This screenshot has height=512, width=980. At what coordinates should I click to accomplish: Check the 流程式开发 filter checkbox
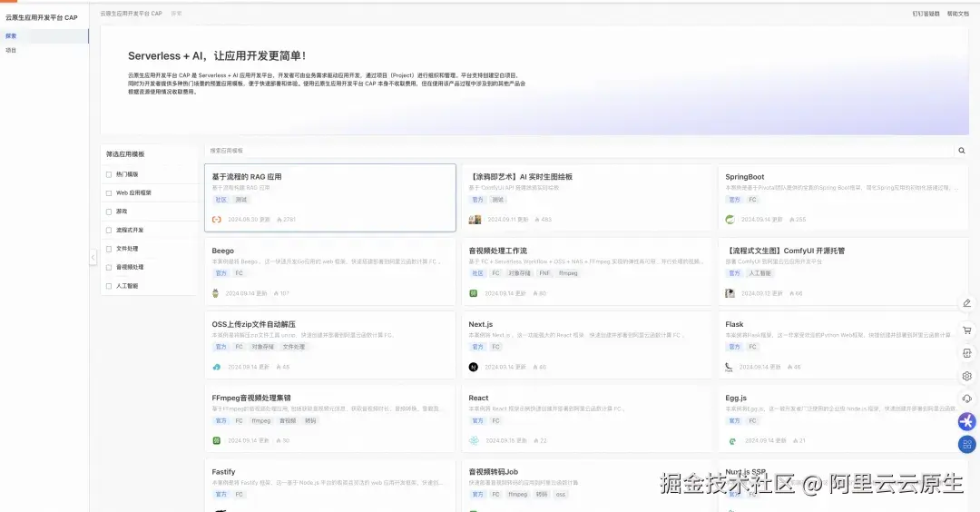tap(109, 230)
